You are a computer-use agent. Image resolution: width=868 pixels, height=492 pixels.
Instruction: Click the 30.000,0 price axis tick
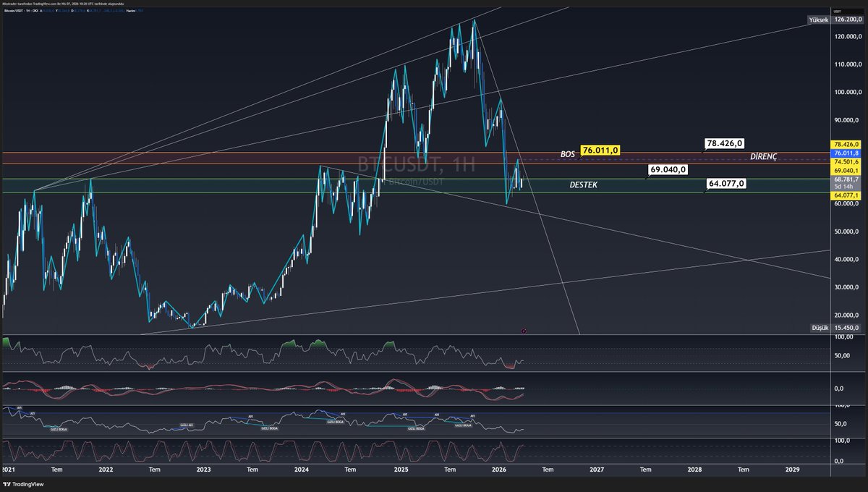pyautogui.click(x=848, y=287)
